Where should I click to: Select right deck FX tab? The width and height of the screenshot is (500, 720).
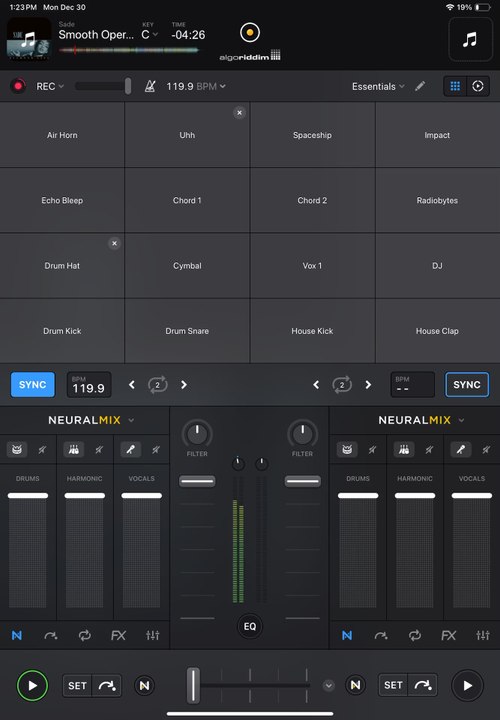pyautogui.click(x=449, y=635)
